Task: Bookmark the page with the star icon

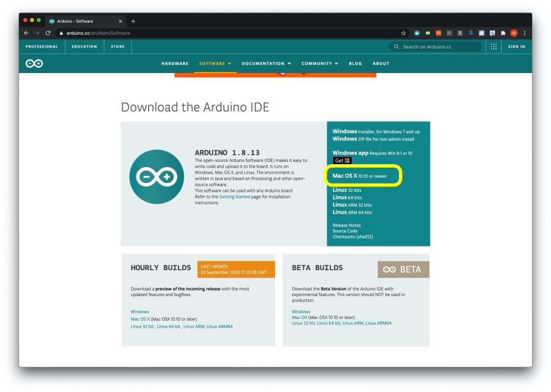Action: (x=403, y=33)
